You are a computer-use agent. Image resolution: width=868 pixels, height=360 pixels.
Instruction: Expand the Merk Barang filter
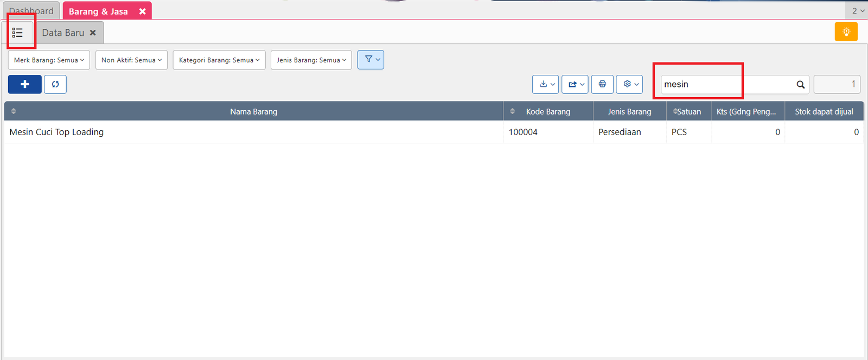coord(49,60)
